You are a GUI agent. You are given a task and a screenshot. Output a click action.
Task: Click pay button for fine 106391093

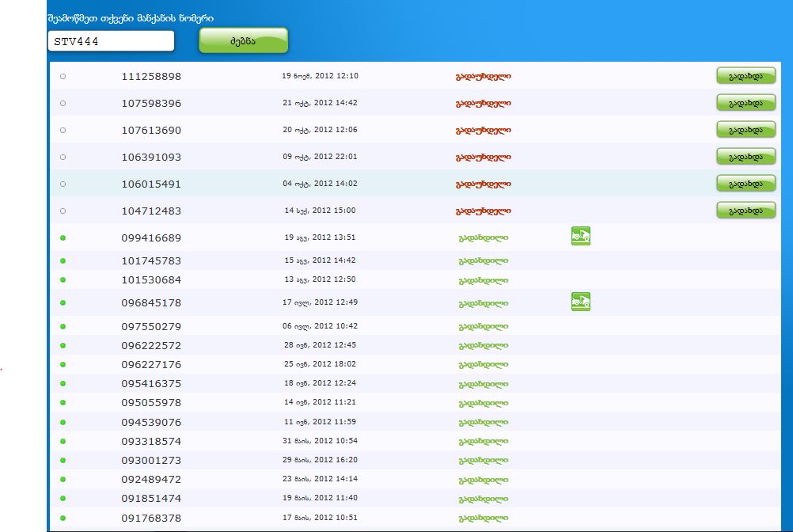coord(746,157)
